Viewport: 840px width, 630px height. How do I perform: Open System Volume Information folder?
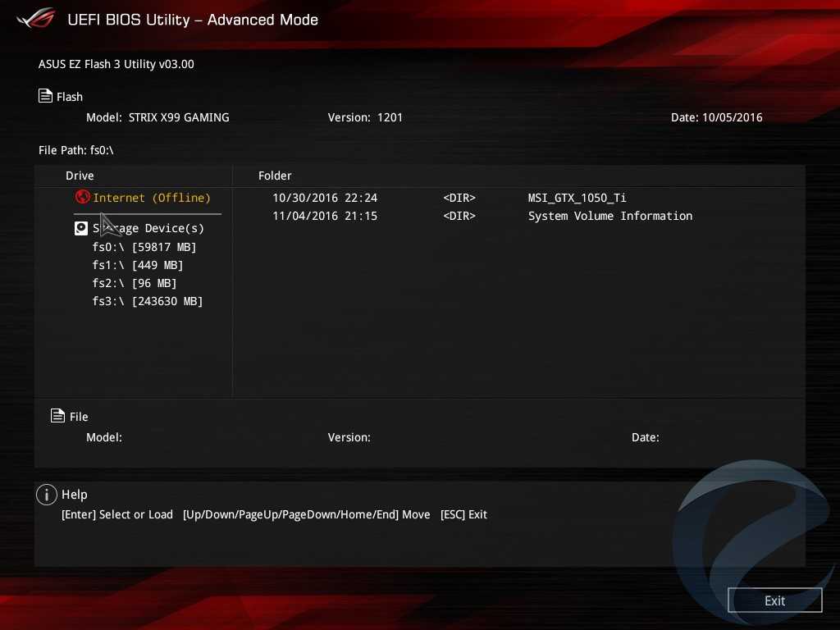tap(609, 216)
